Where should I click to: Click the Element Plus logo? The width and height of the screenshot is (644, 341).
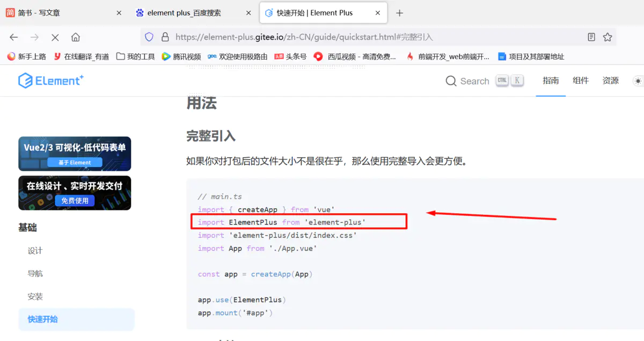50,81
